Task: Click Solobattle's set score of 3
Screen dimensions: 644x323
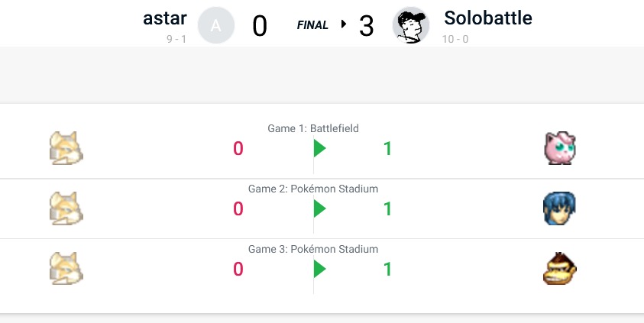Action: [x=367, y=26]
